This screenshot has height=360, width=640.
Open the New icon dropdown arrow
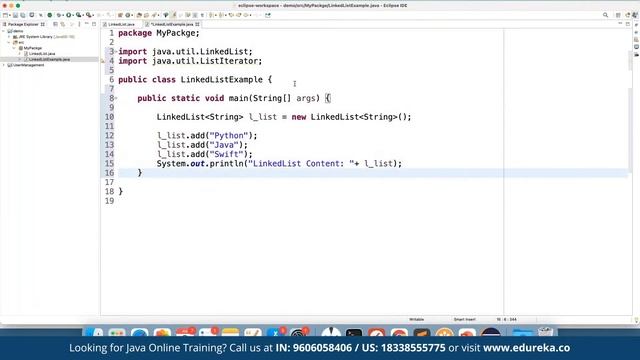click(x=10, y=15)
